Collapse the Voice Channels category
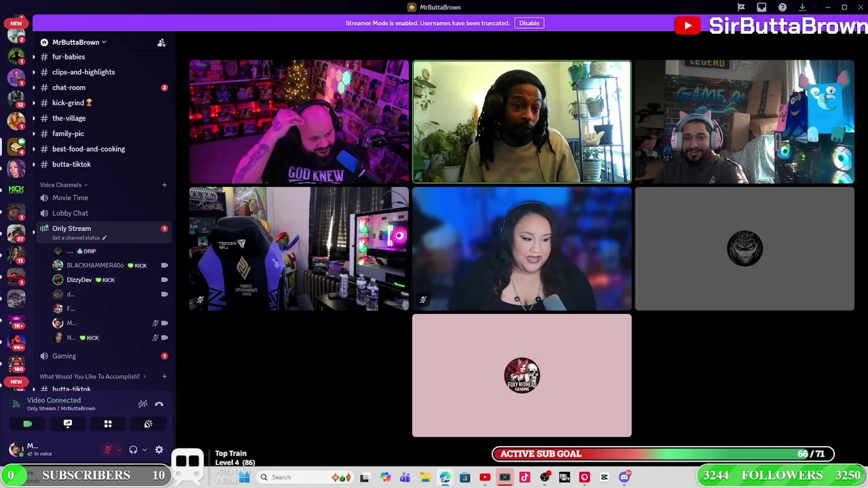868x488 pixels. click(63, 185)
